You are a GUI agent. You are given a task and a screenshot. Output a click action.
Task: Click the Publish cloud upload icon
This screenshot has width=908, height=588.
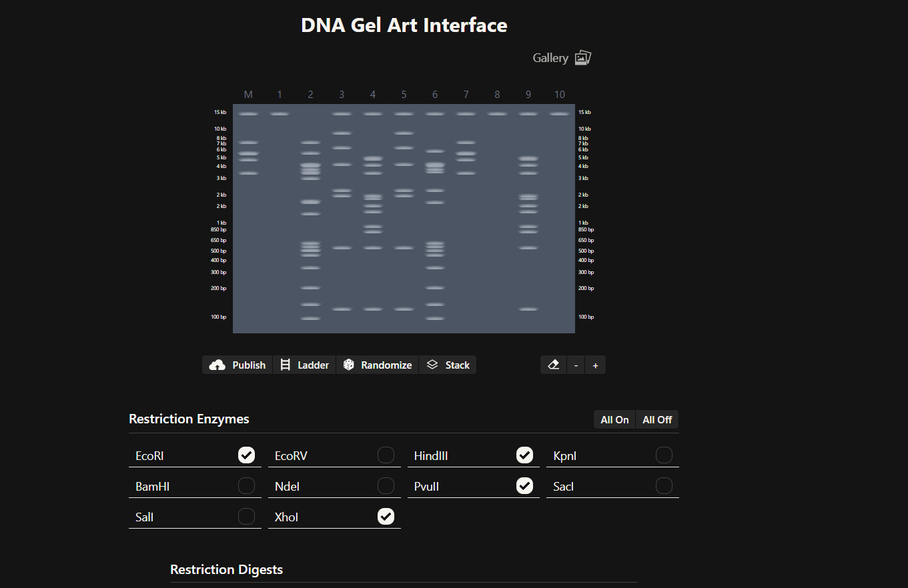pos(217,365)
